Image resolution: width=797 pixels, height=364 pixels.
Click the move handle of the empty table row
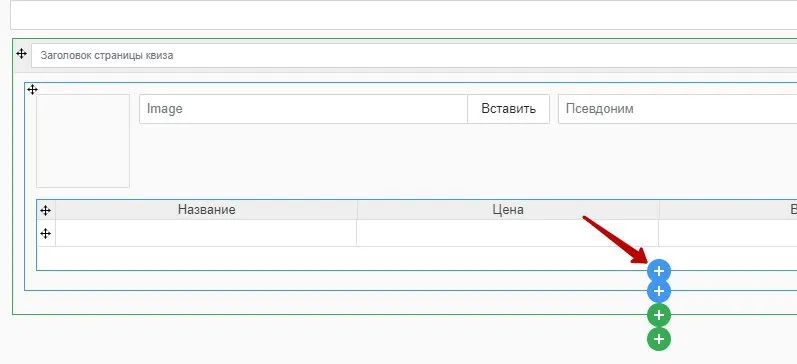click(x=46, y=233)
